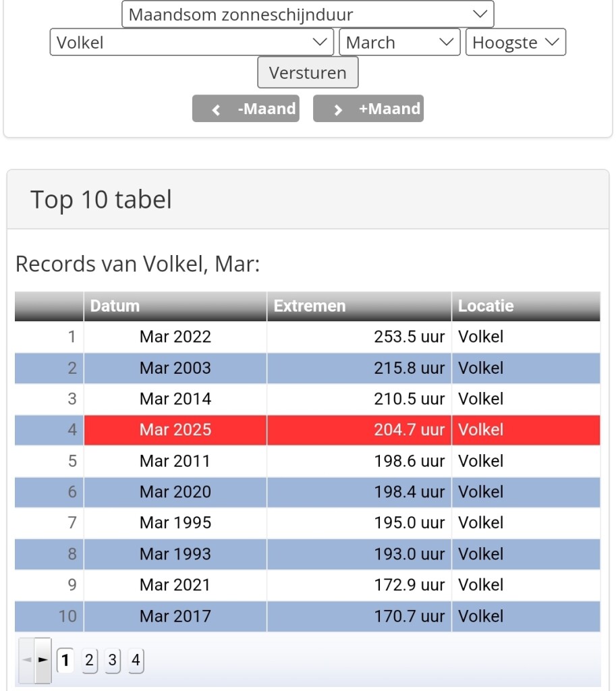616x691 pixels.
Task: Open the Maandsom zonneschijnduur dropdown
Action: tap(308, 14)
